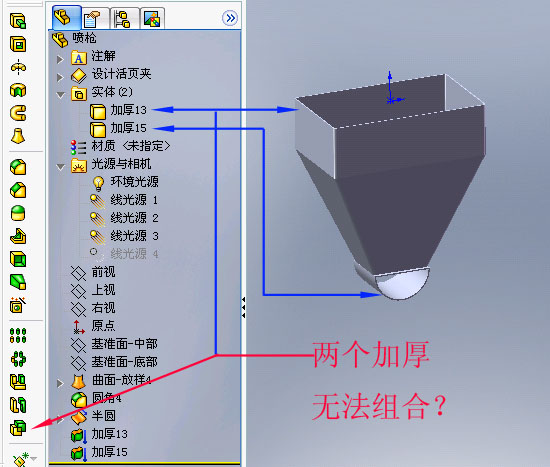Select the Lofted Boss/Base tool

(x=18, y=136)
